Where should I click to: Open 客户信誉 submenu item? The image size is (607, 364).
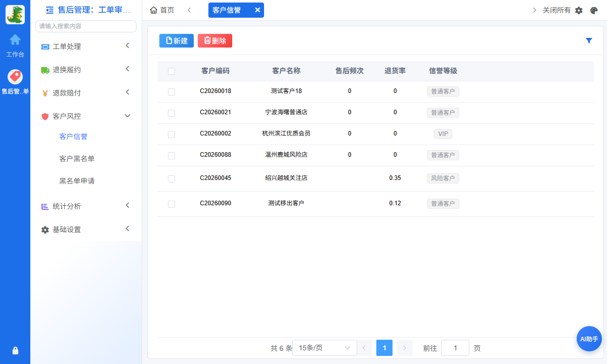click(73, 136)
